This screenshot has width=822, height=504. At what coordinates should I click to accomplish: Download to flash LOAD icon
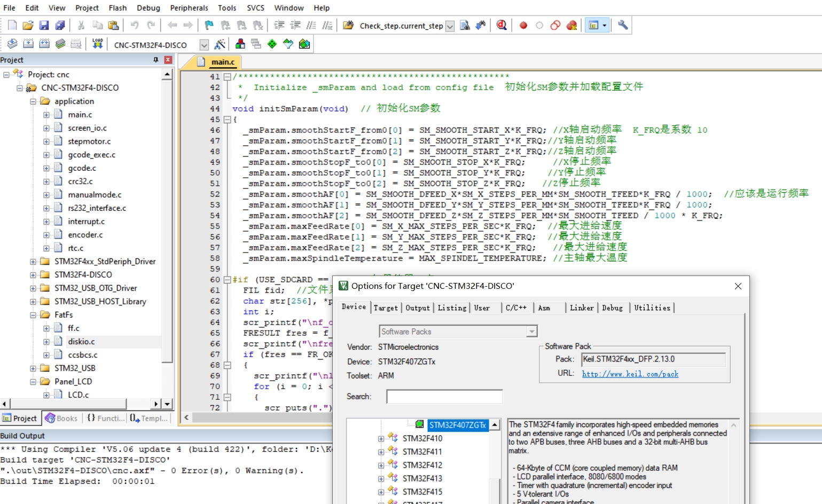(x=97, y=44)
